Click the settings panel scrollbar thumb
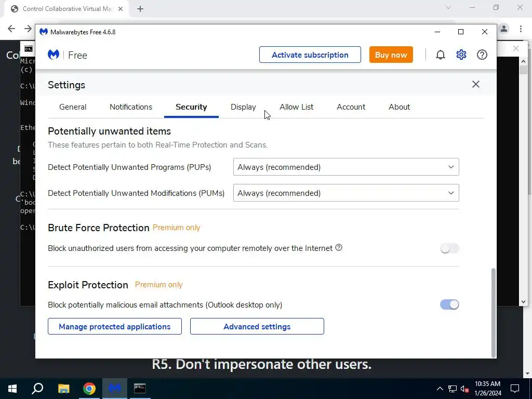 [494, 312]
